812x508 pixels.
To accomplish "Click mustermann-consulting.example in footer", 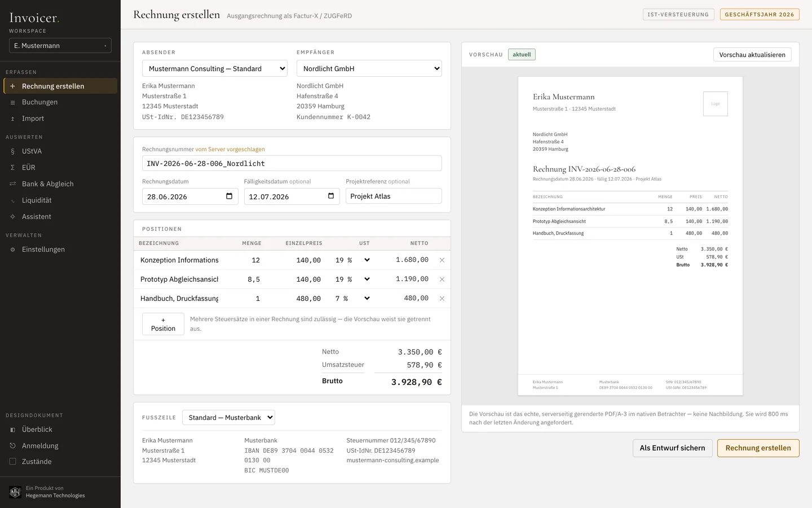I will [392, 460].
